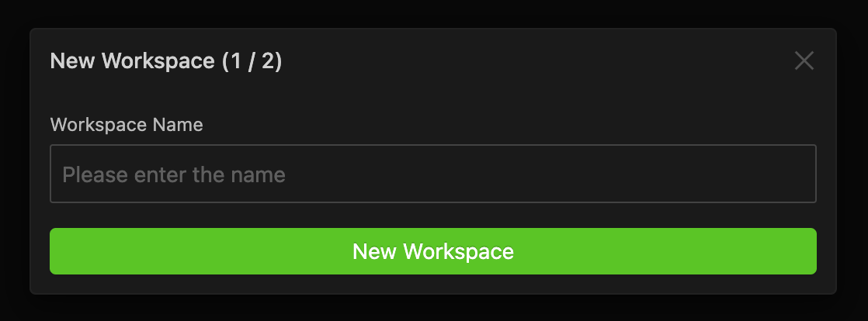Click the step indicator '(1 / 2)'

252,61
